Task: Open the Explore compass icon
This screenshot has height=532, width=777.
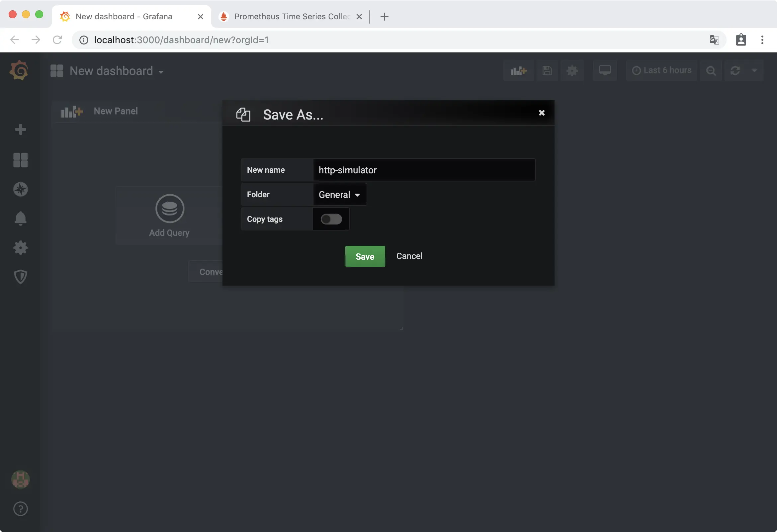Action: point(20,189)
